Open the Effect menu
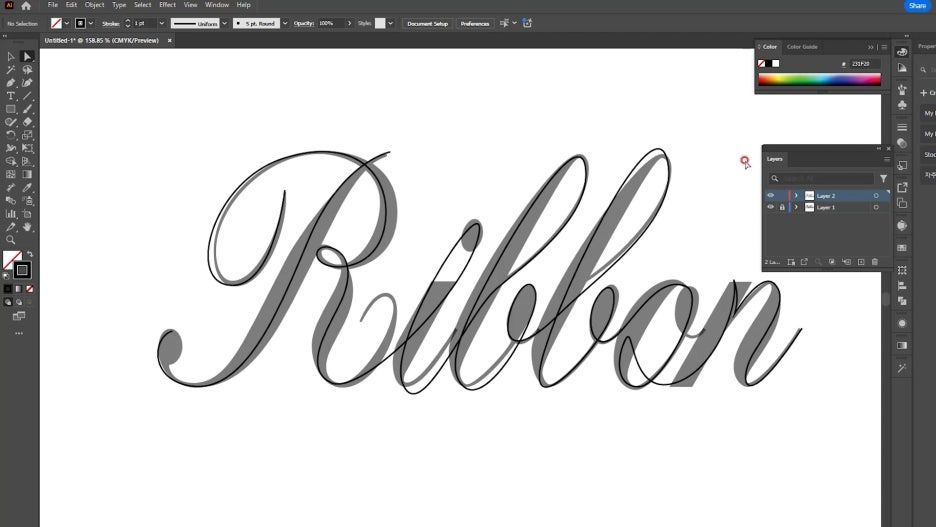Viewport: 936px width, 527px height. [x=167, y=5]
